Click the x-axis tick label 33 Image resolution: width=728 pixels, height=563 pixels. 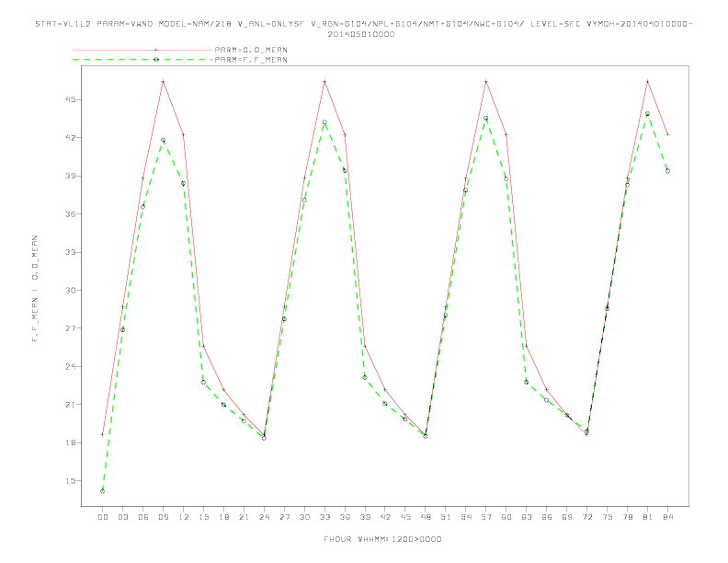tap(324, 517)
